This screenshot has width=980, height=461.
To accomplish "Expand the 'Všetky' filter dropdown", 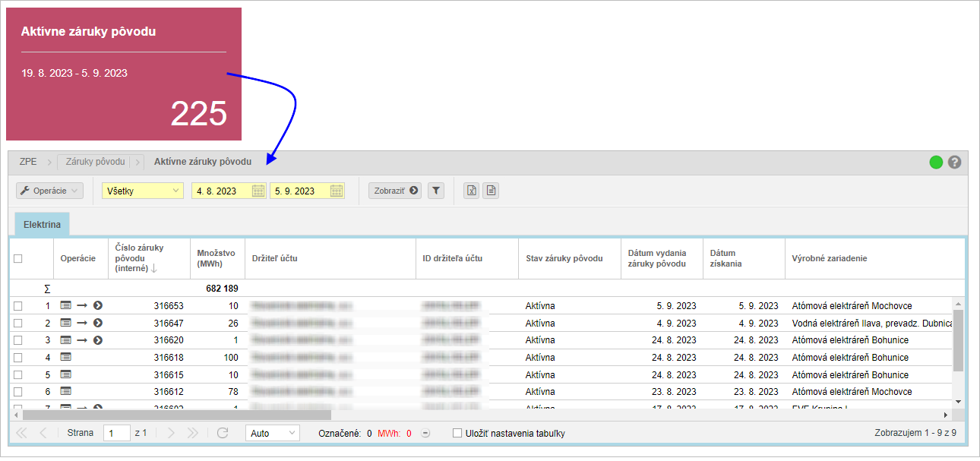I will 143,191.
